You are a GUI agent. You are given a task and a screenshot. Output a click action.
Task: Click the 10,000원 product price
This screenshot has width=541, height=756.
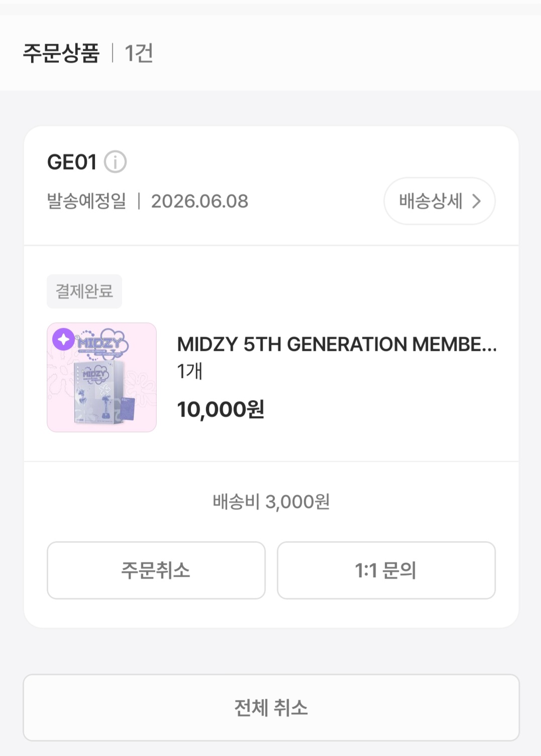click(221, 410)
